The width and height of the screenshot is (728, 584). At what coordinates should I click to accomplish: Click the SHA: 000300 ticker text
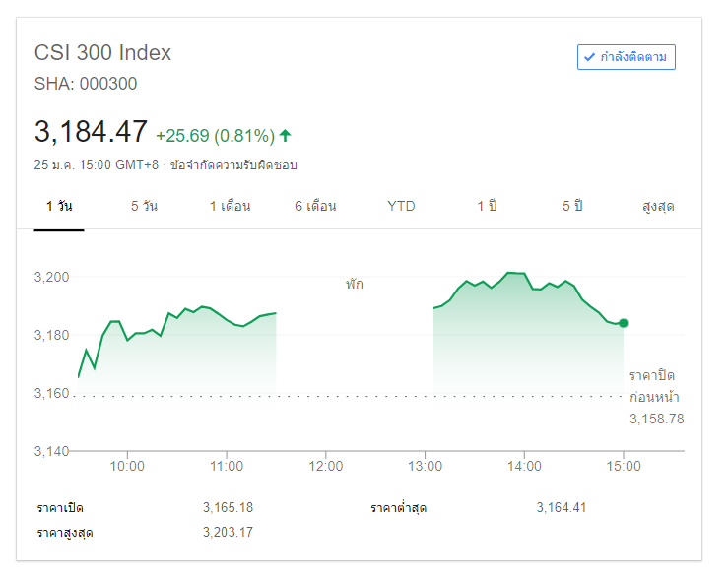point(86,84)
